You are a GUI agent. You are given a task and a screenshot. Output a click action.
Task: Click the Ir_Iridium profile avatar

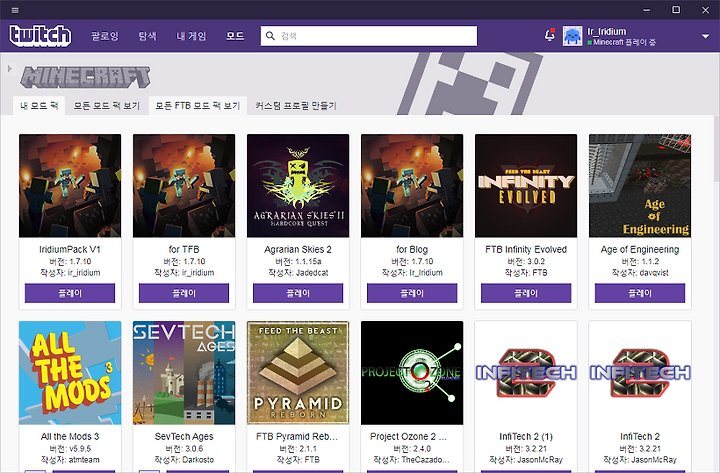pos(572,36)
